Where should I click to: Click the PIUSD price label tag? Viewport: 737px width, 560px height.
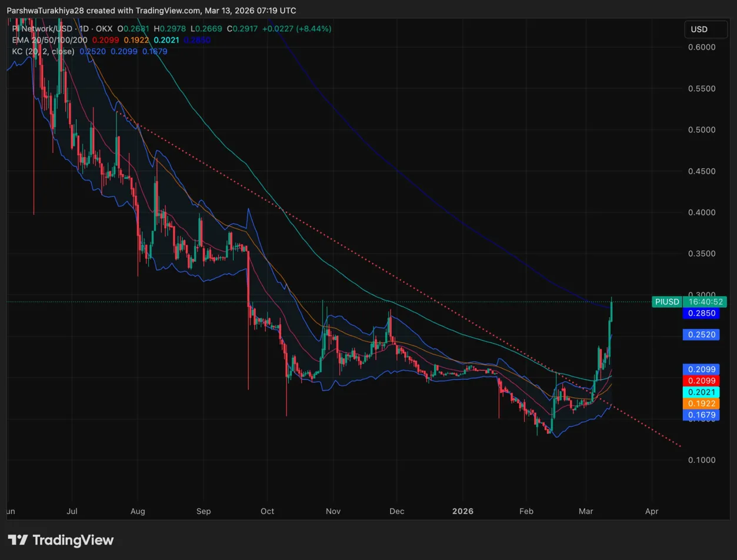(x=666, y=302)
